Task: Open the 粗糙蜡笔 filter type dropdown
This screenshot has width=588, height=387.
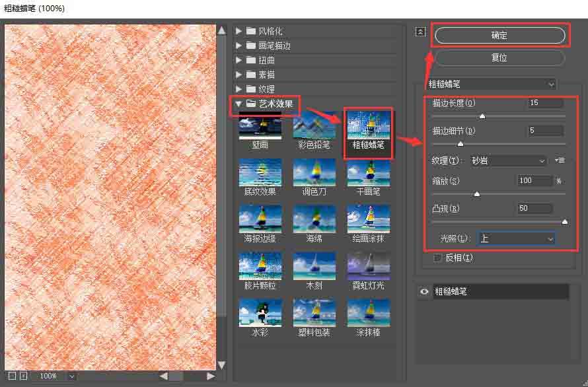Action: tap(492, 85)
